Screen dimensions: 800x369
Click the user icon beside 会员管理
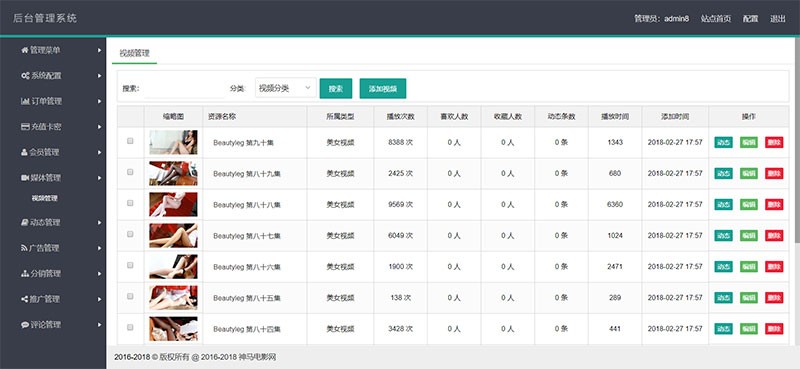(x=24, y=152)
